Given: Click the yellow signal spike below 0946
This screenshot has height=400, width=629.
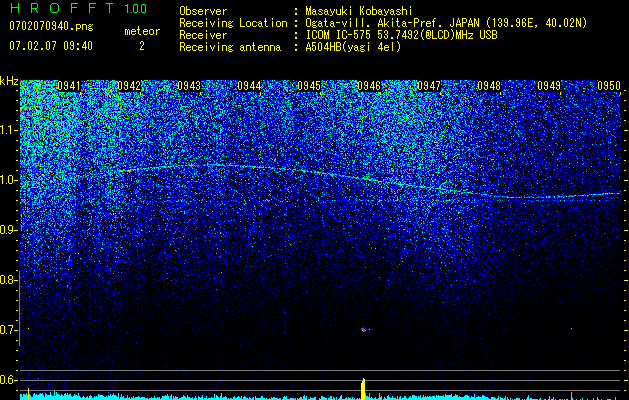Looking at the screenshot, I should click(363, 389).
